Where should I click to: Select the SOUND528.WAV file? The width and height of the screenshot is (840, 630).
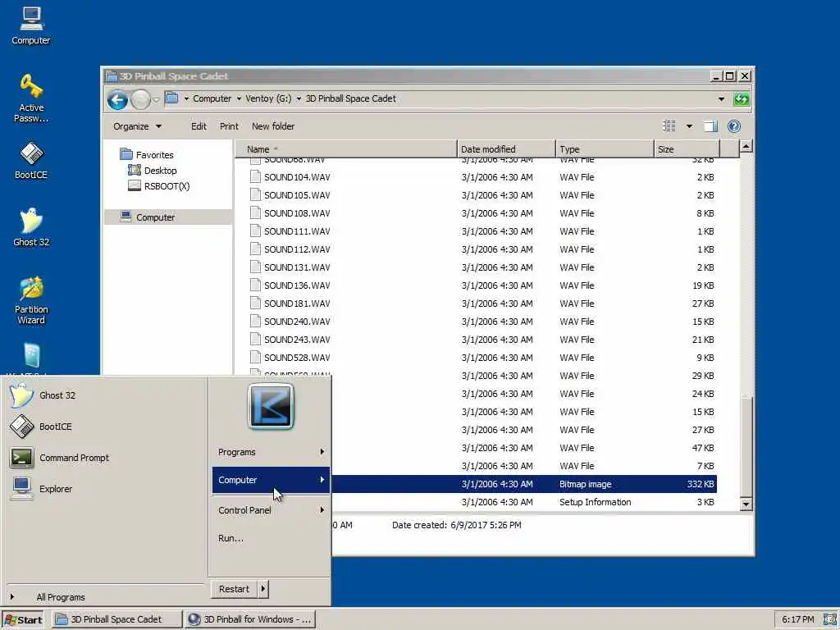[482, 358]
